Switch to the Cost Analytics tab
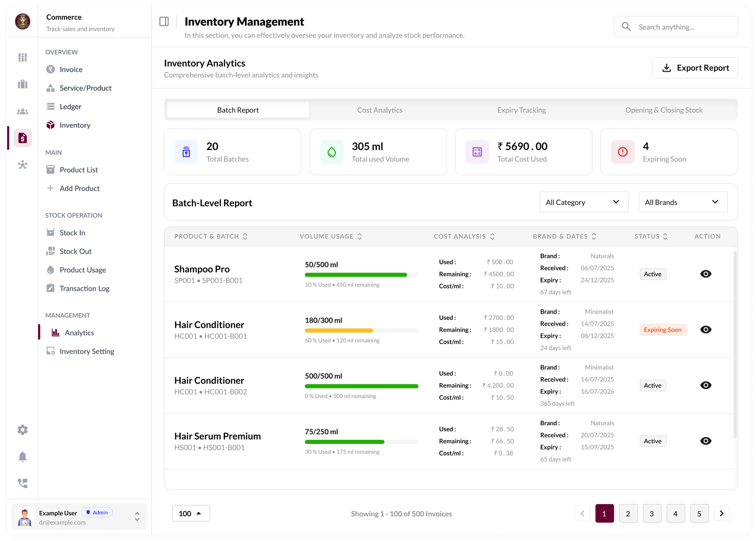Viewport: 756px width, 541px height. (x=380, y=110)
